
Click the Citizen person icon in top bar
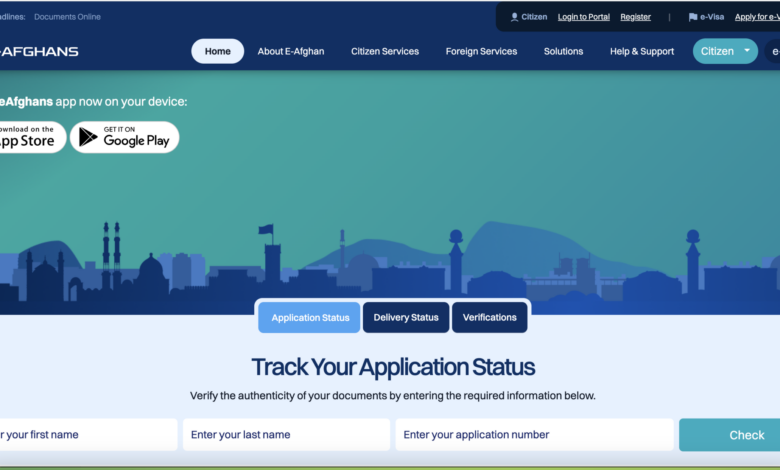coord(514,17)
